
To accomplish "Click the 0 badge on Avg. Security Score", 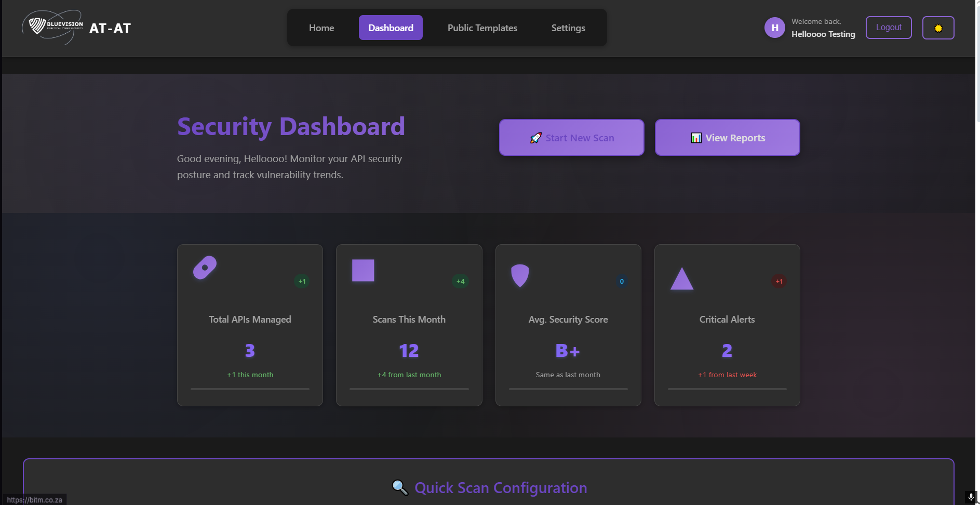I will tap(622, 281).
